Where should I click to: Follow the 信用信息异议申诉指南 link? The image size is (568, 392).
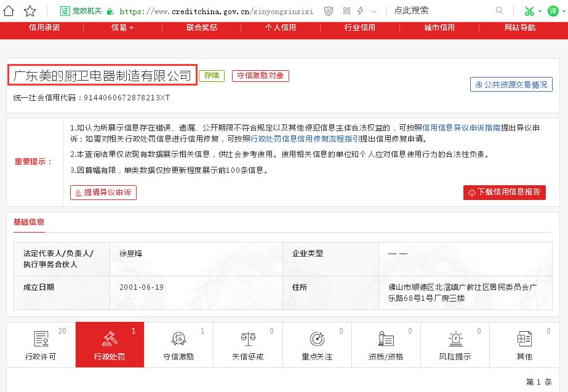[461, 128]
